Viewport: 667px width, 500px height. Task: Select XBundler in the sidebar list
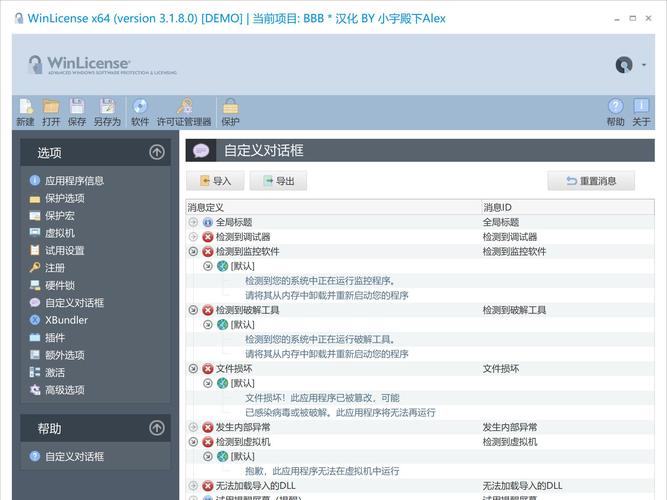tap(66, 320)
